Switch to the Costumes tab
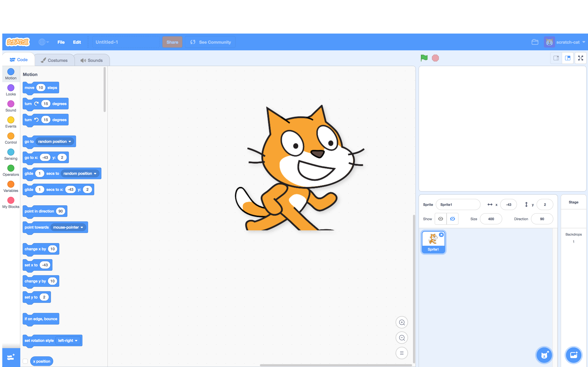Screen dimensions: 588x367 click(54, 60)
